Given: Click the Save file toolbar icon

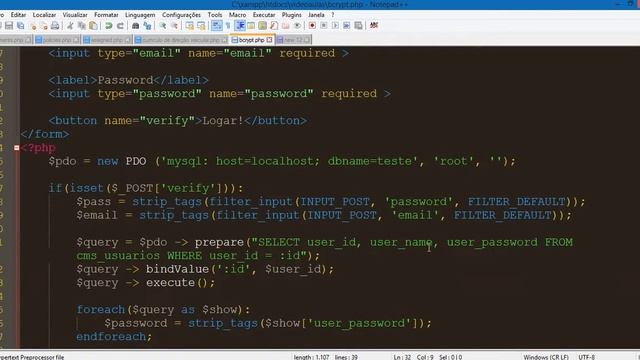Looking at the screenshot, I should pos(9,25).
